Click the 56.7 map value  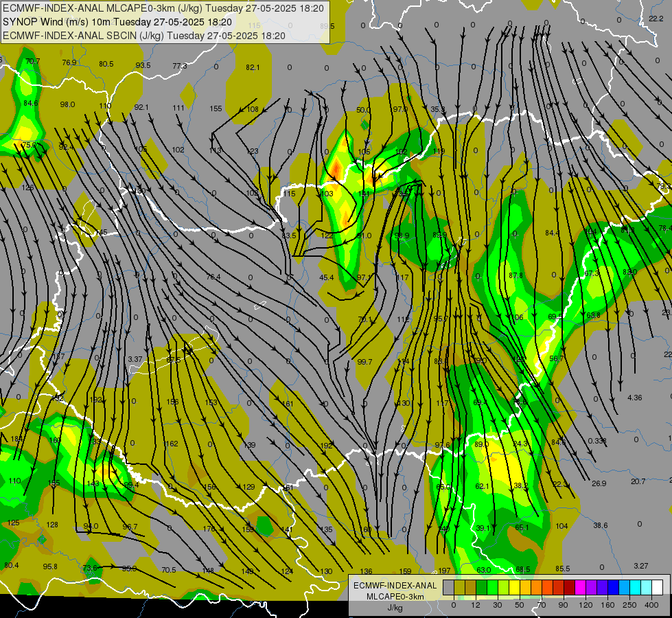[x=556, y=358]
